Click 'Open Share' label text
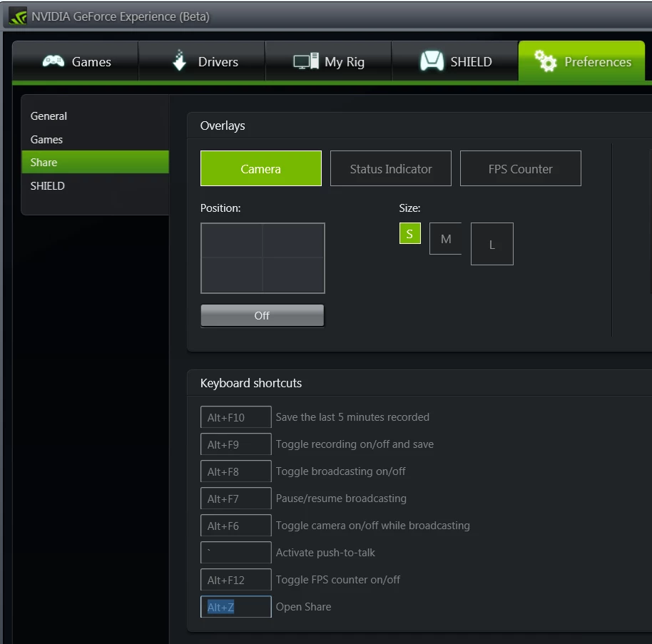 (x=304, y=607)
